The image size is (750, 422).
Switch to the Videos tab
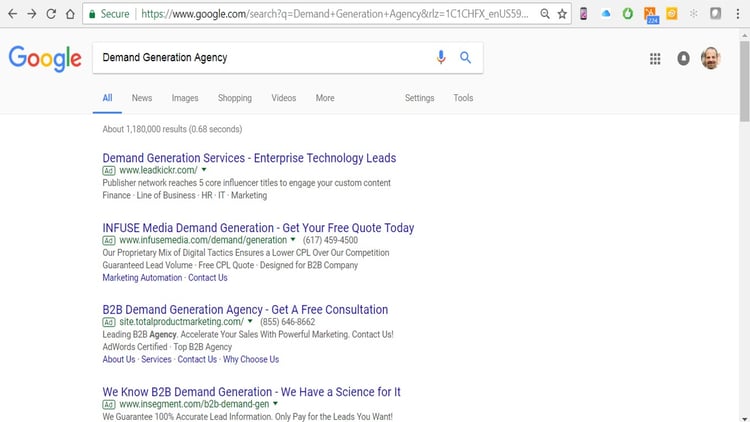(x=284, y=98)
